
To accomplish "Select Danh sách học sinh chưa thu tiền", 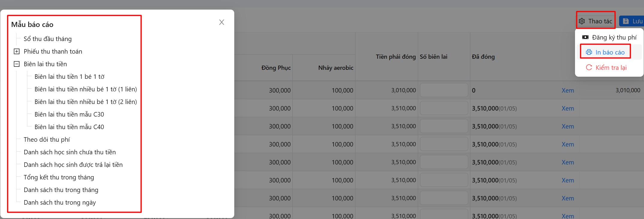I will (70, 152).
